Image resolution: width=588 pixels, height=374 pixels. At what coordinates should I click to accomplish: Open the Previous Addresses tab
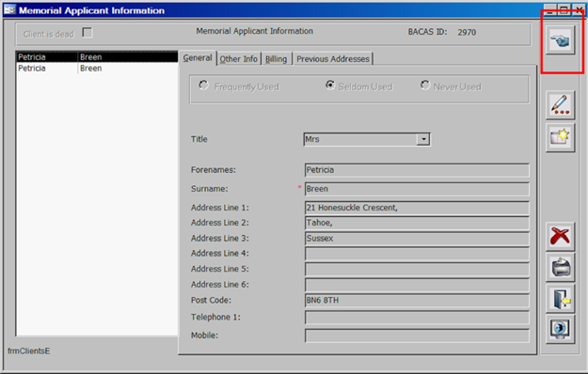[x=333, y=59]
